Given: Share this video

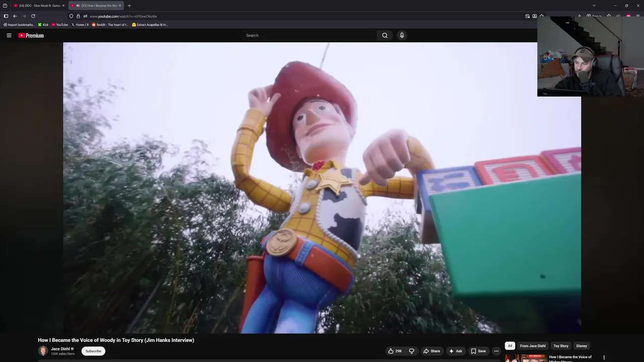Looking at the screenshot, I should coord(432,351).
